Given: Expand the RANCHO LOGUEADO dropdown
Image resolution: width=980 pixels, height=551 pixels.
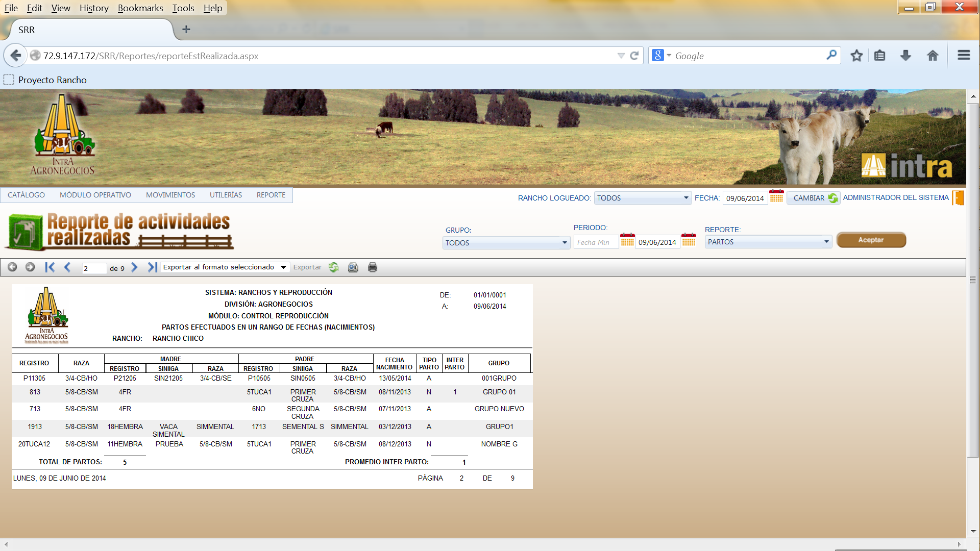Looking at the screenshot, I should pyautogui.click(x=685, y=198).
